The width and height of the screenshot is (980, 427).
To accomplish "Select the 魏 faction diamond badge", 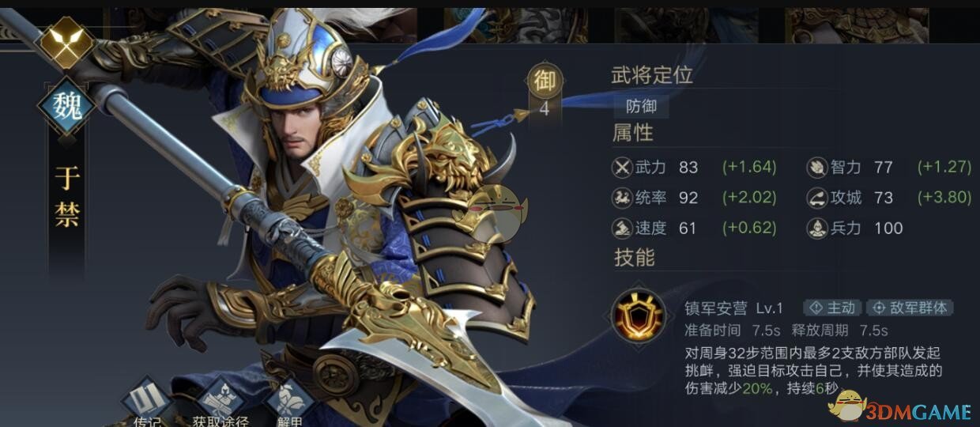I will 66,107.
